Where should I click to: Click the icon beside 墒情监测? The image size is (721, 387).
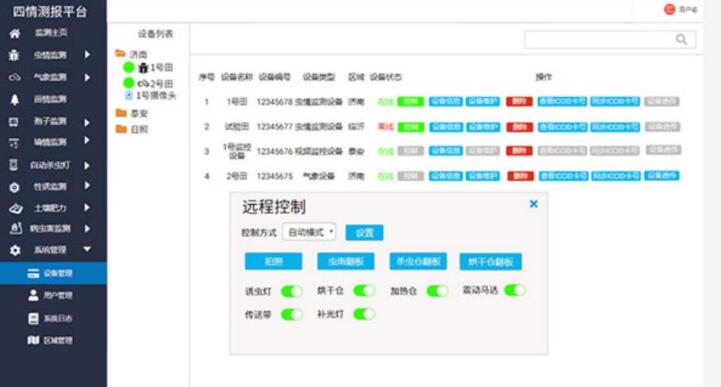point(14,143)
